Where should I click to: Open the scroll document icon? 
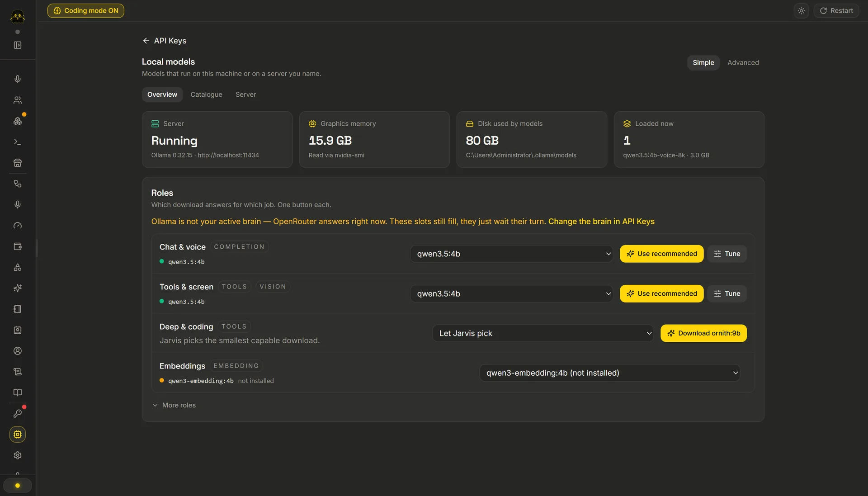18,372
